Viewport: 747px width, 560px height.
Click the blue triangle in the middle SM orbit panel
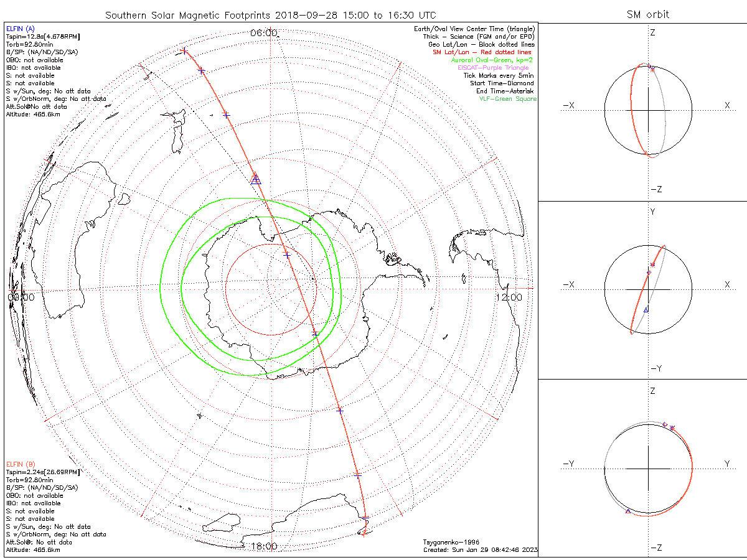(646, 309)
